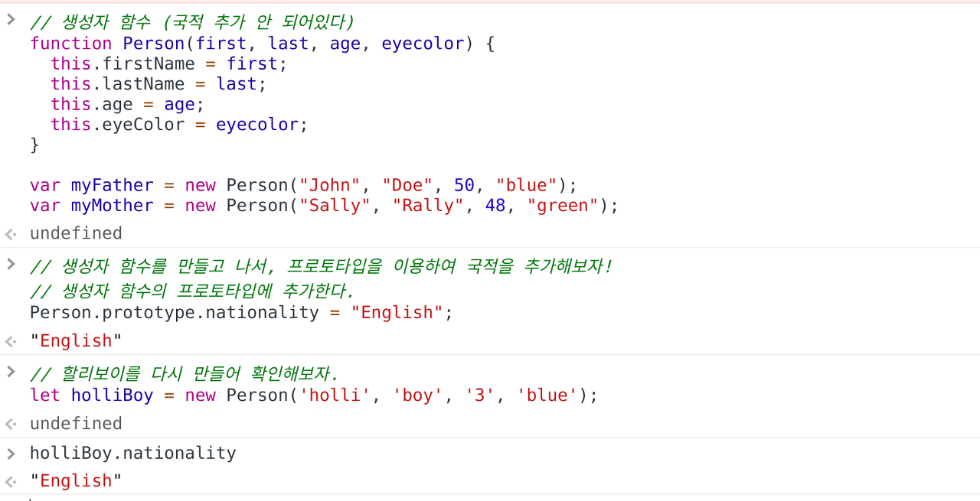Click the number 50 in the myFather line
Screen dimensions: 980x501
click(x=464, y=185)
